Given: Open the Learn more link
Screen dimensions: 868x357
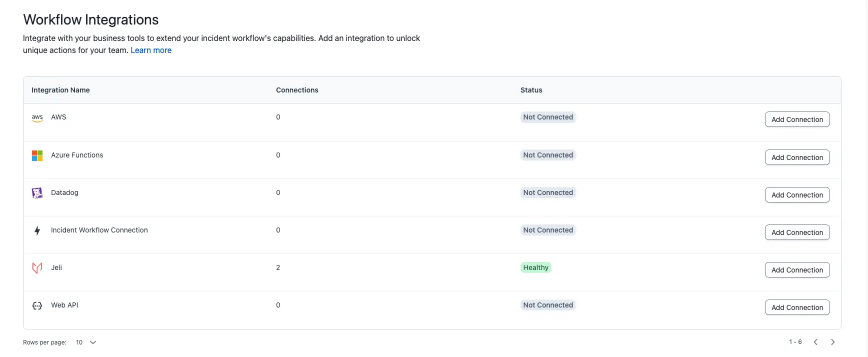Looking at the screenshot, I should click(x=151, y=50).
